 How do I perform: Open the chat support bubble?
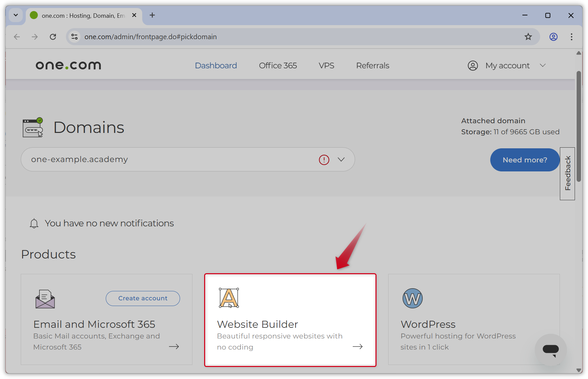click(x=551, y=349)
